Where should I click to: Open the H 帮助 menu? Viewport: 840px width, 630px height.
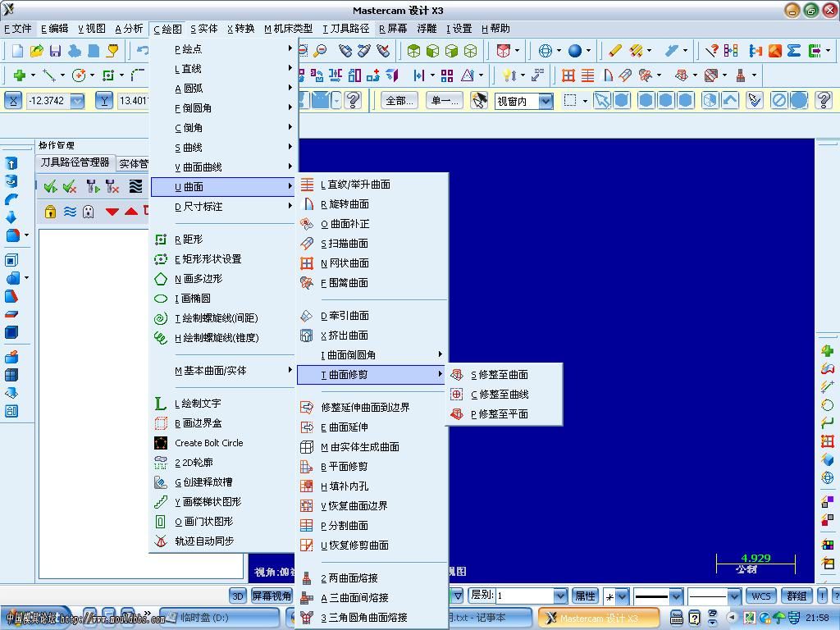tap(495, 29)
